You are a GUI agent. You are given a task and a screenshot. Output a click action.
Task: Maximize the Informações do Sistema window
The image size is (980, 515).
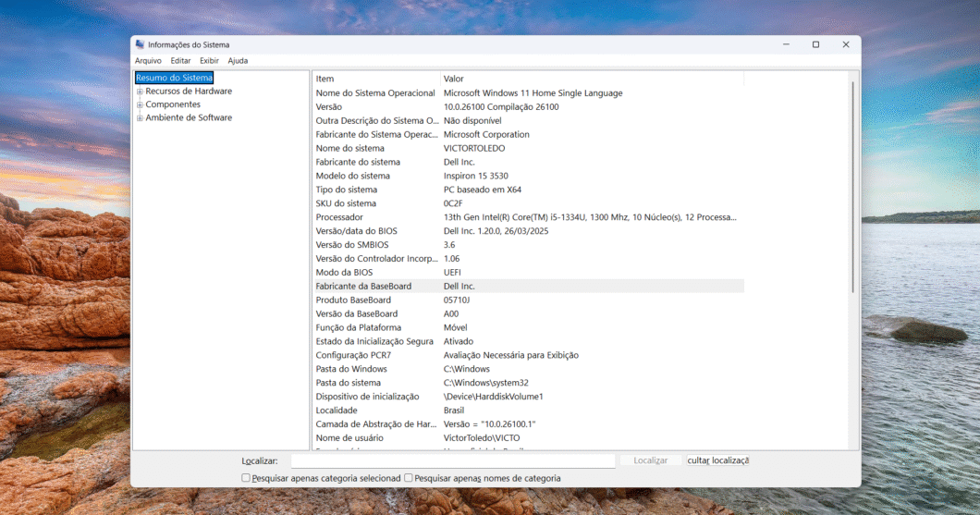click(815, 44)
